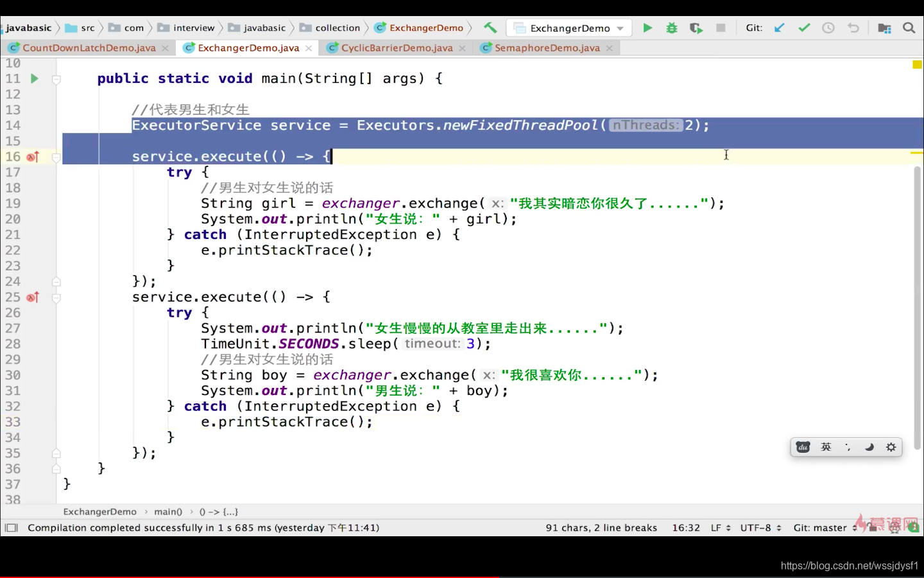
Task: Click the collection breadcrumb folder
Action: click(330, 28)
